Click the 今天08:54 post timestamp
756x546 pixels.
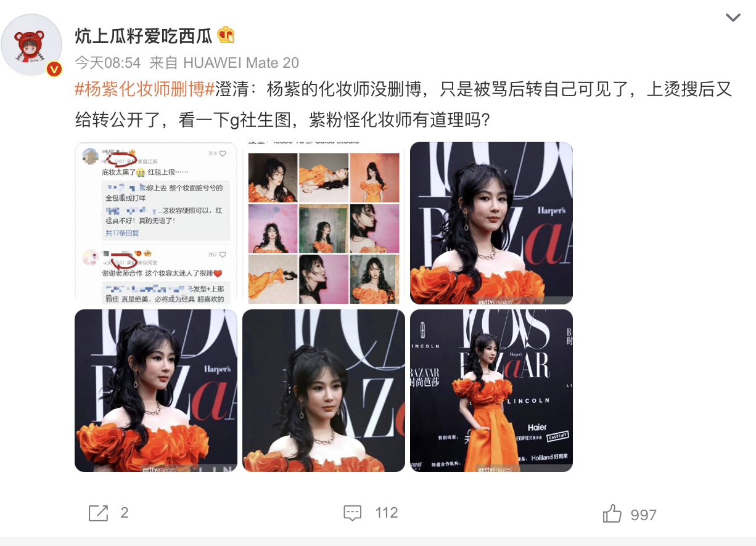pyautogui.click(x=108, y=63)
